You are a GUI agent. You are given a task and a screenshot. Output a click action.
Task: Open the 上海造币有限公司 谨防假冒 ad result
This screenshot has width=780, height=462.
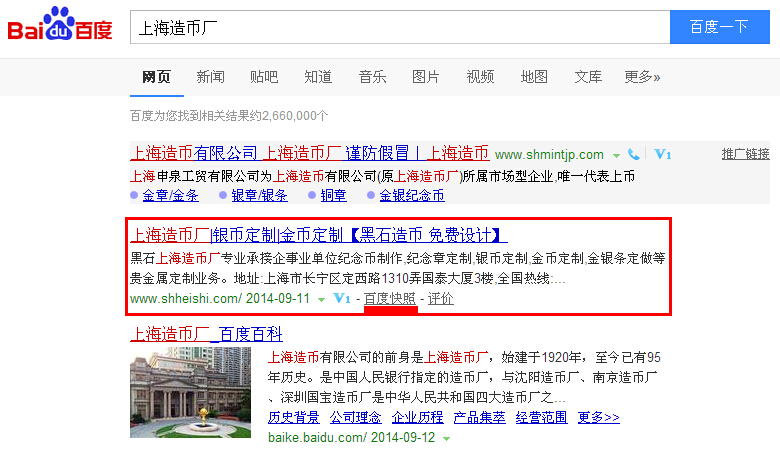click(x=309, y=153)
